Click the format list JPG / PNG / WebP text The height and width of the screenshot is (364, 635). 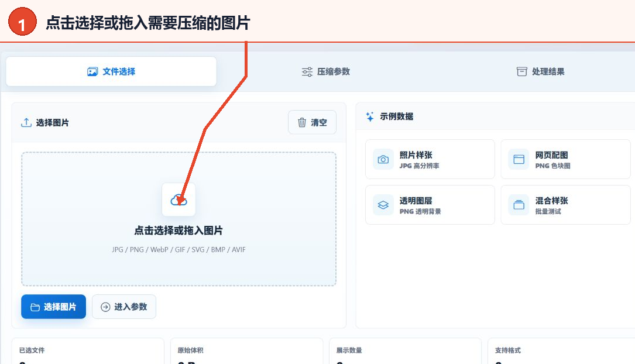pos(179,249)
